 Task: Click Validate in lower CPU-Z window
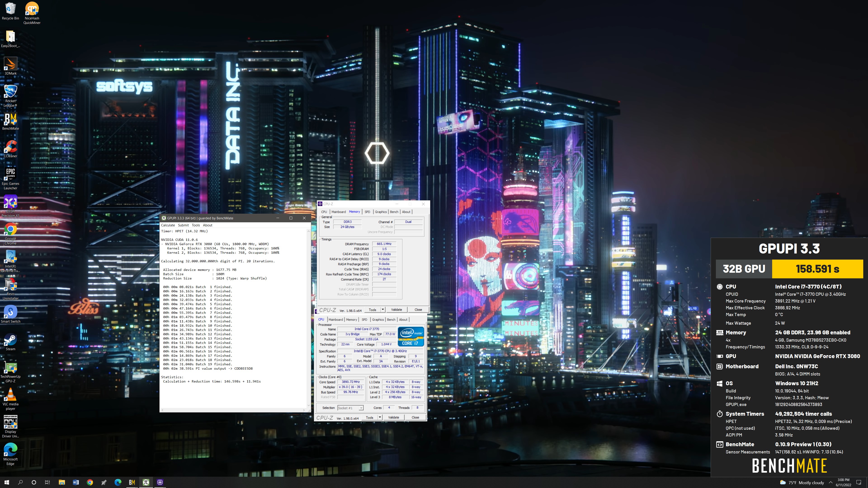coord(394,417)
